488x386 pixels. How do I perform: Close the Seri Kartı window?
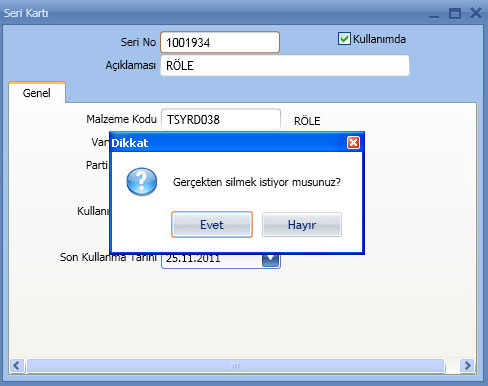[476, 13]
